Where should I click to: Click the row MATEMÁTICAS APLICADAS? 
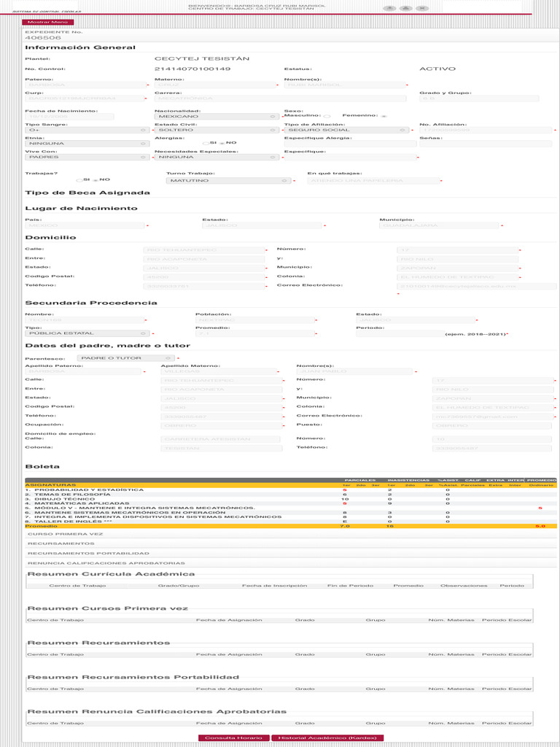(x=290, y=503)
